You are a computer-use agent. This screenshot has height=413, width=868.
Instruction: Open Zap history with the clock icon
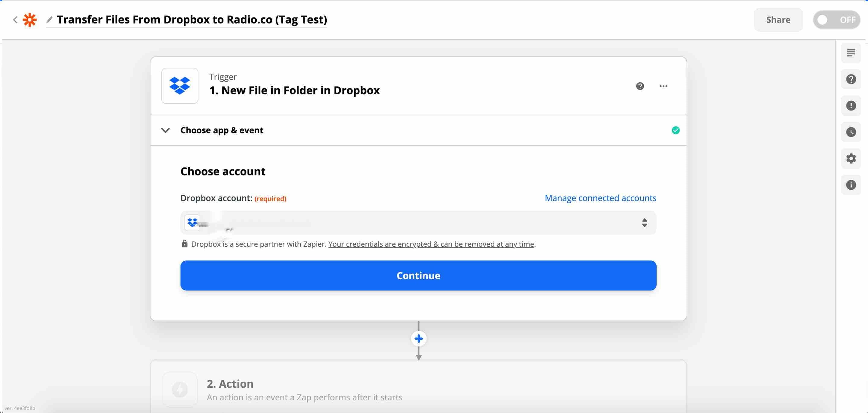click(851, 132)
